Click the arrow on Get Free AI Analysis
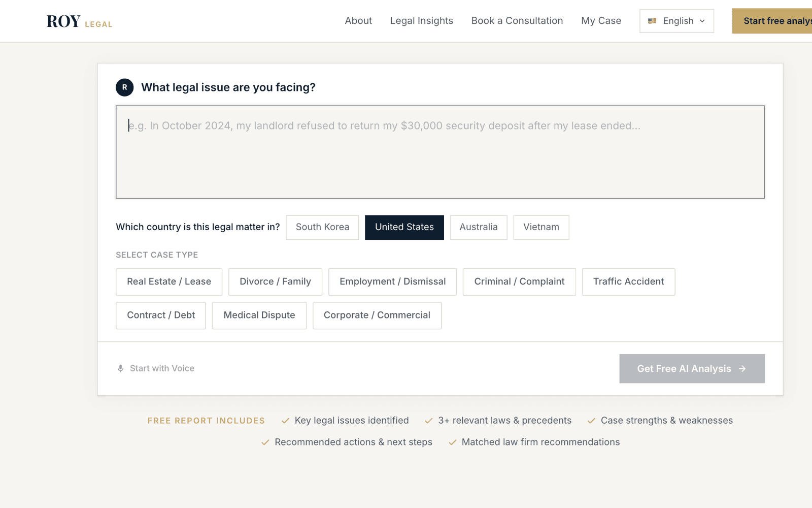The height and width of the screenshot is (508, 812). (742, 369)
